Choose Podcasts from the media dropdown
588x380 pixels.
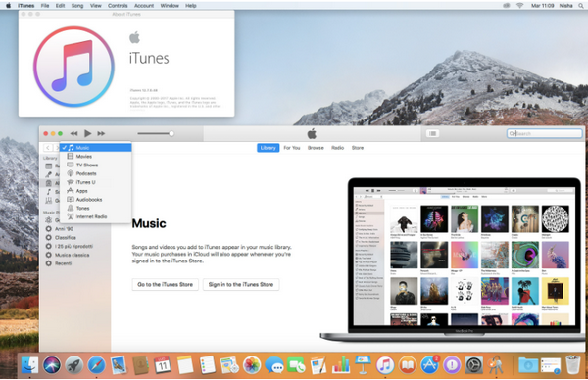(x=96, y=173)
